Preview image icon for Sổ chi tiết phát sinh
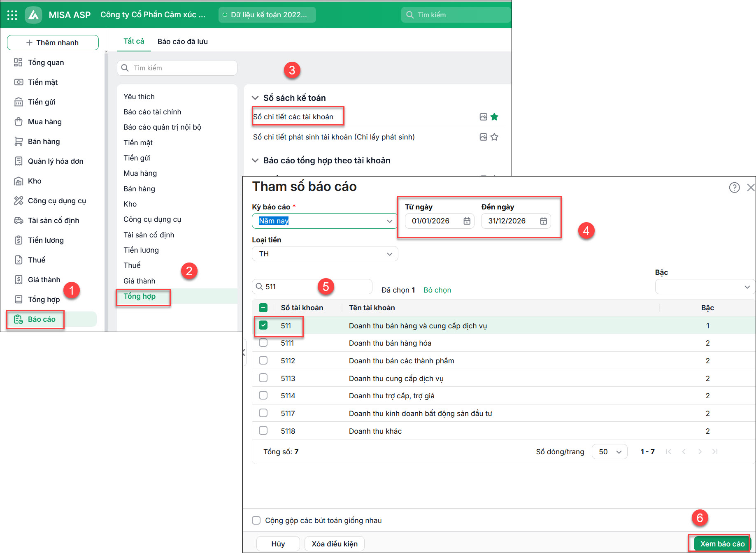 [x=484, y=137]
